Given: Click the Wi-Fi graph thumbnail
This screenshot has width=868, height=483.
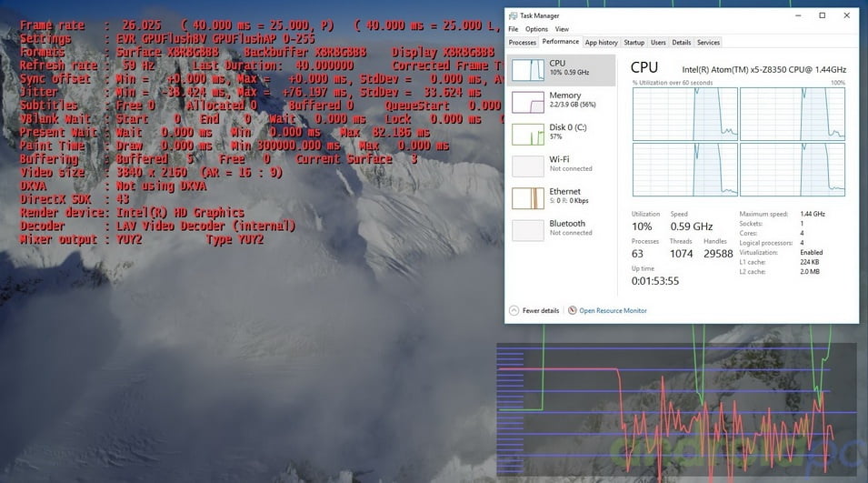Looking at the screenshot, I should pyautogui.click(x=527, y=166).
